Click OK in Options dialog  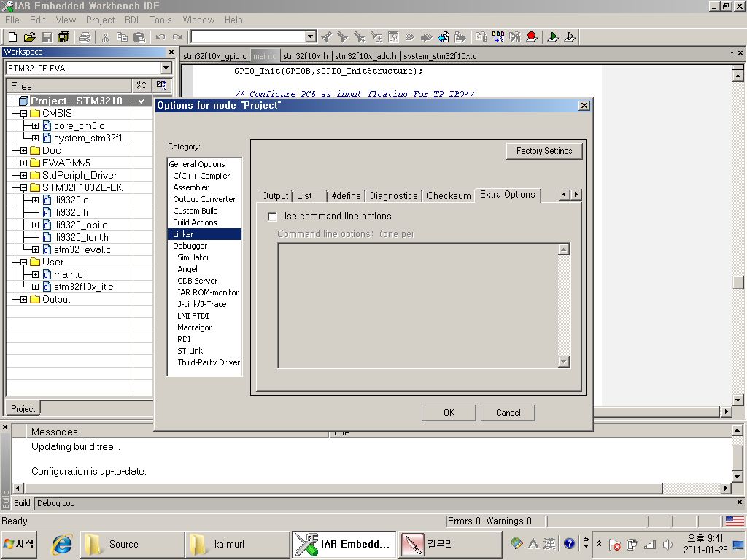(449, 413)
